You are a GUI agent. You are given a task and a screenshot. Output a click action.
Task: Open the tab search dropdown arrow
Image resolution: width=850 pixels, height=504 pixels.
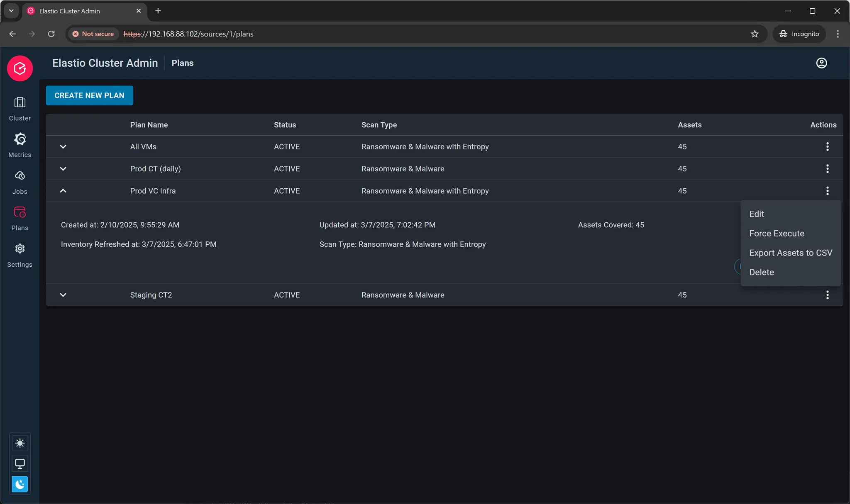(x=11, y=11)
